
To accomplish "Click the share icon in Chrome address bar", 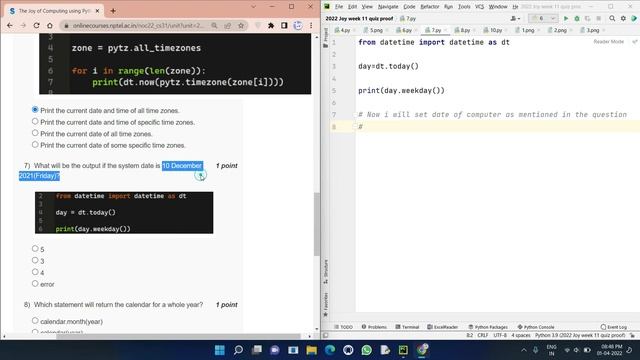I will [x=227, y=25].
